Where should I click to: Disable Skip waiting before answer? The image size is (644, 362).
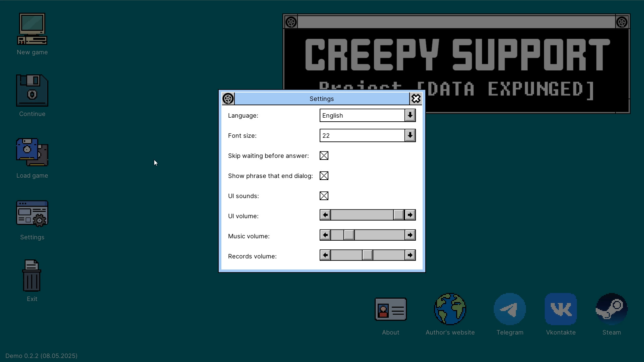tap(324, 156)
